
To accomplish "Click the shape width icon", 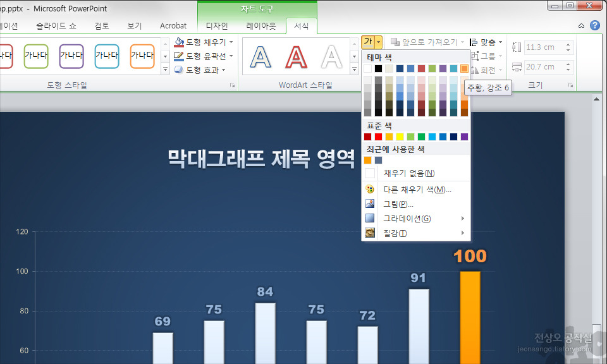I will click(517, 67).
